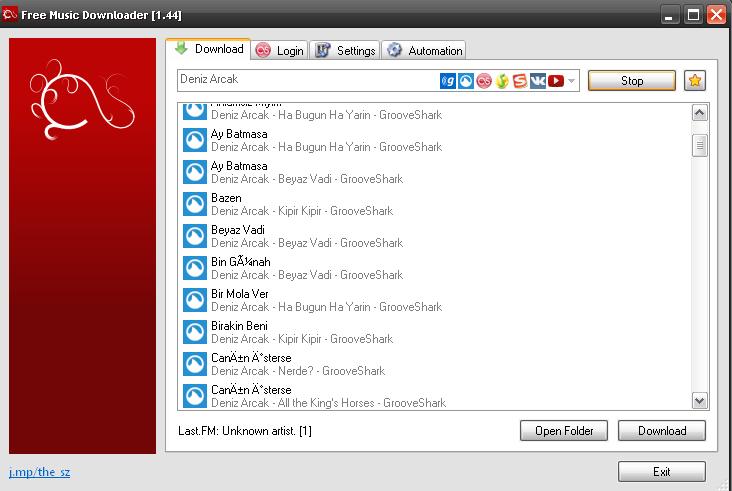The image size is (732, 491).
Task: Toggle the green-yellow swirl source icon
Action: 502,81
